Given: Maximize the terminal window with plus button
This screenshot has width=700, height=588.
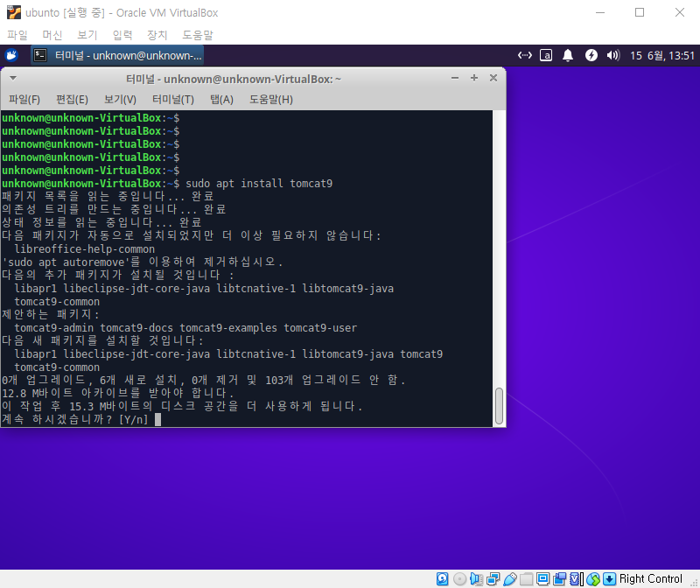Looking at the screenshot, I should coord(474,78).
